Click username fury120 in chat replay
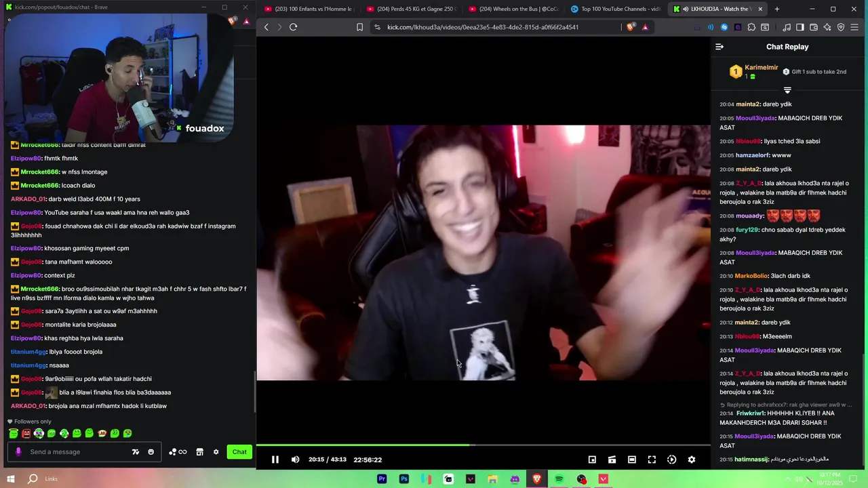Screen dimensions: 868x488 point(747,230)
